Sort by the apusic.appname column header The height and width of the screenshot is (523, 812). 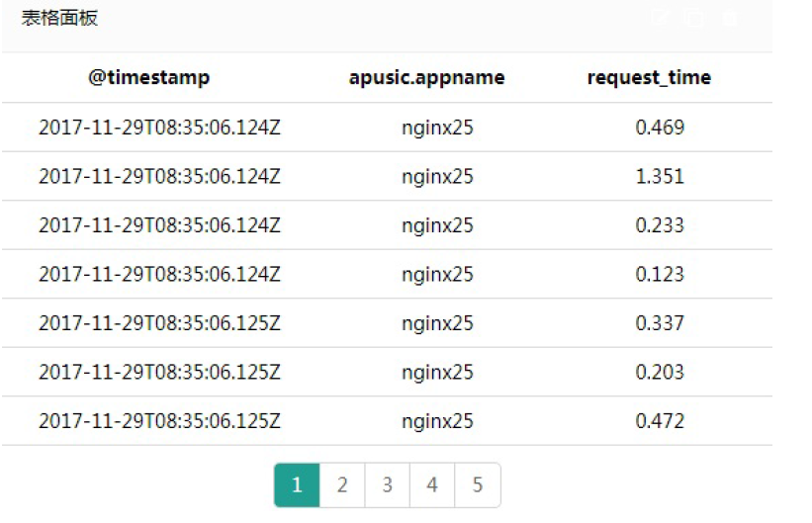(x=426, y=77)
